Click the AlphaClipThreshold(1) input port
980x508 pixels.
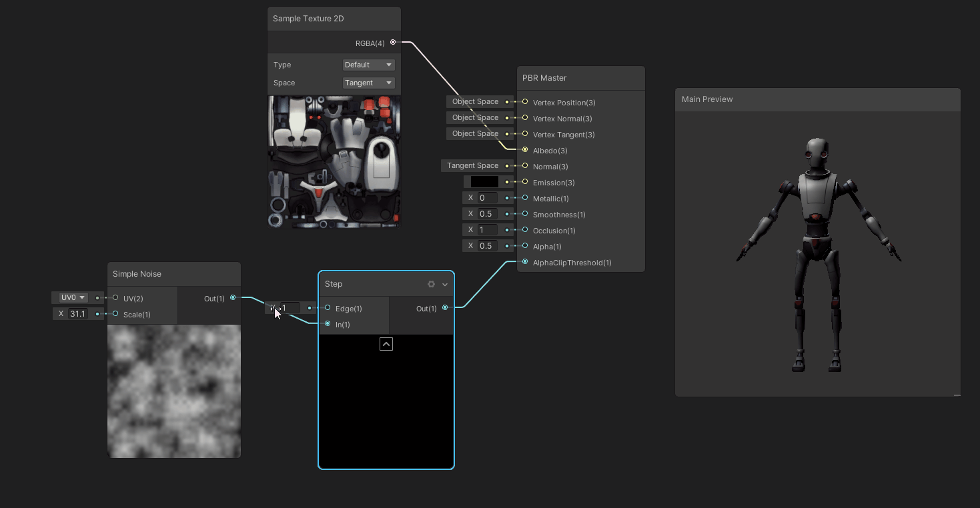coord(525,262)
